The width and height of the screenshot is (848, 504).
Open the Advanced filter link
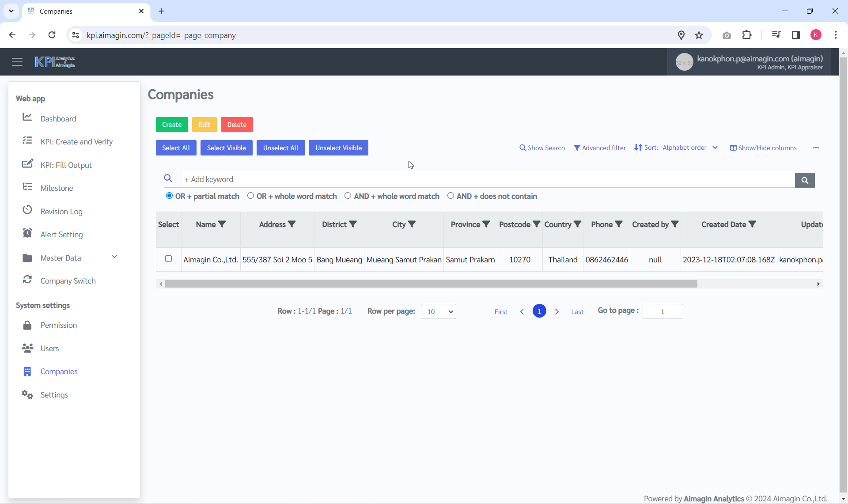tap(600, 148)
